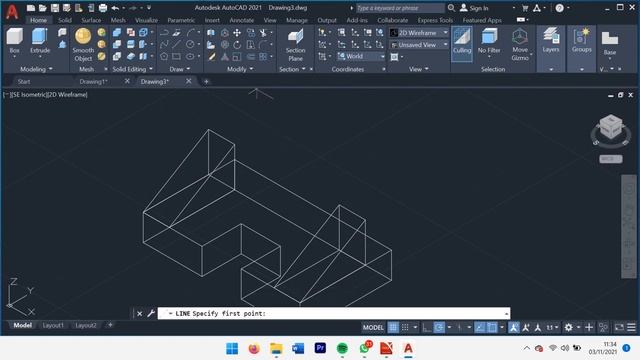Switch to the Annotate ribbon tab
Image resolution: width=640 pixels, height=360 pixels.
pos(242,20)
